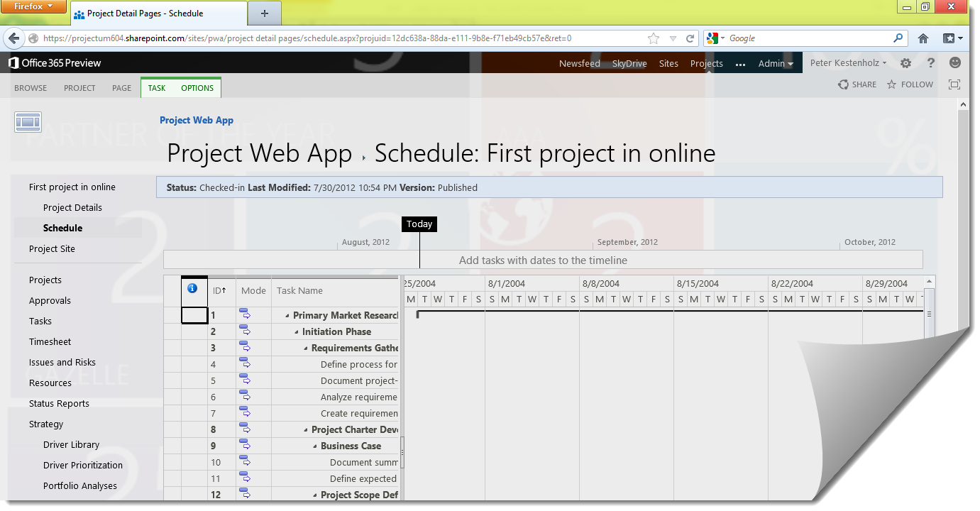The image size is (980, 511).
Task: Sort by the ID column header
Action: (x=221, y=290)
